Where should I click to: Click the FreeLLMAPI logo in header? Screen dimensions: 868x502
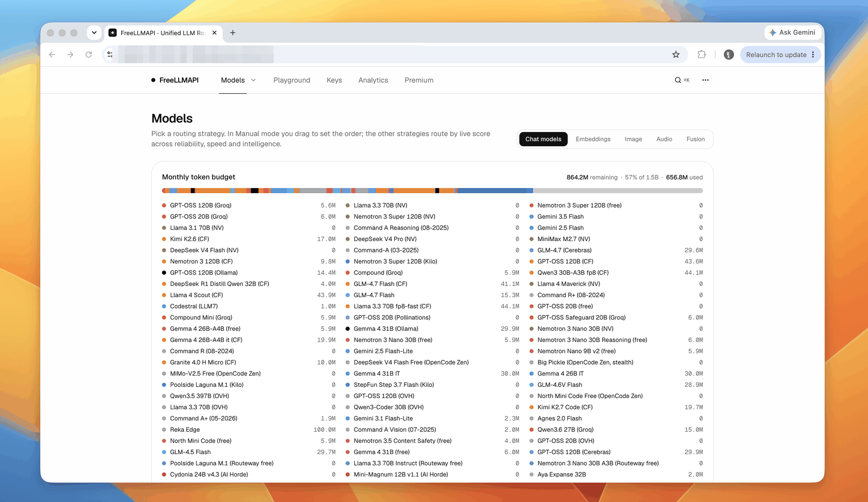[x=175, y=80]
